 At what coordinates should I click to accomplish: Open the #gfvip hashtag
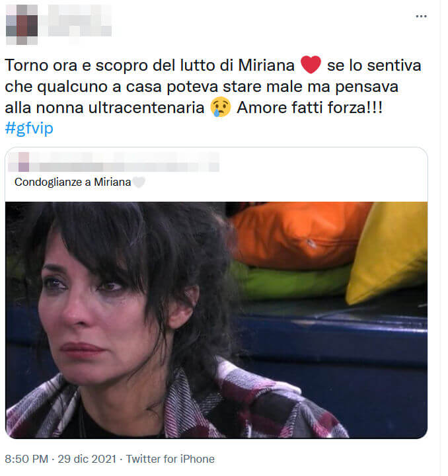29,128
